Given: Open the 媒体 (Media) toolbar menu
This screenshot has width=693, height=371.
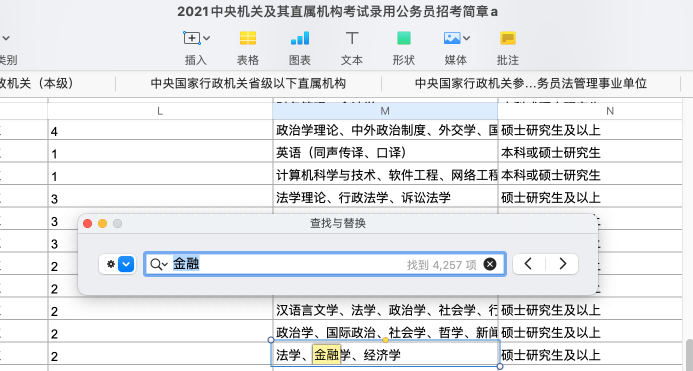Looking at the screenshot, I should coord(456,38).
